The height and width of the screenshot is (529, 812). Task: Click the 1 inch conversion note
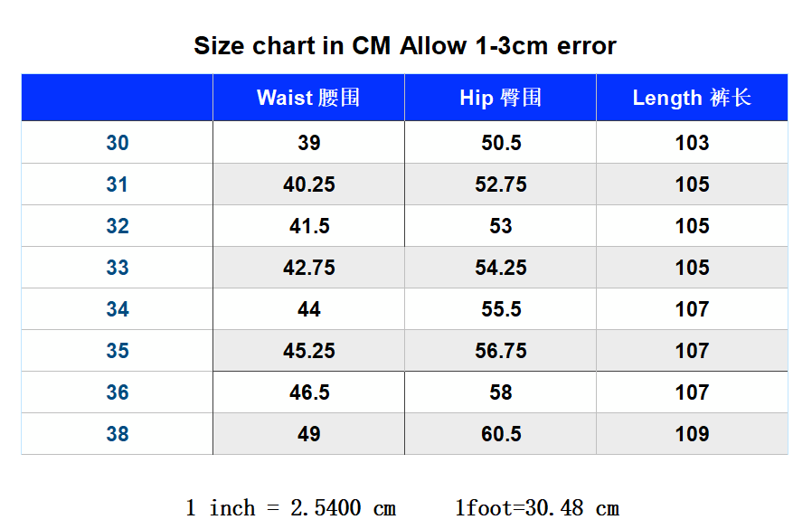click(291, 508)
